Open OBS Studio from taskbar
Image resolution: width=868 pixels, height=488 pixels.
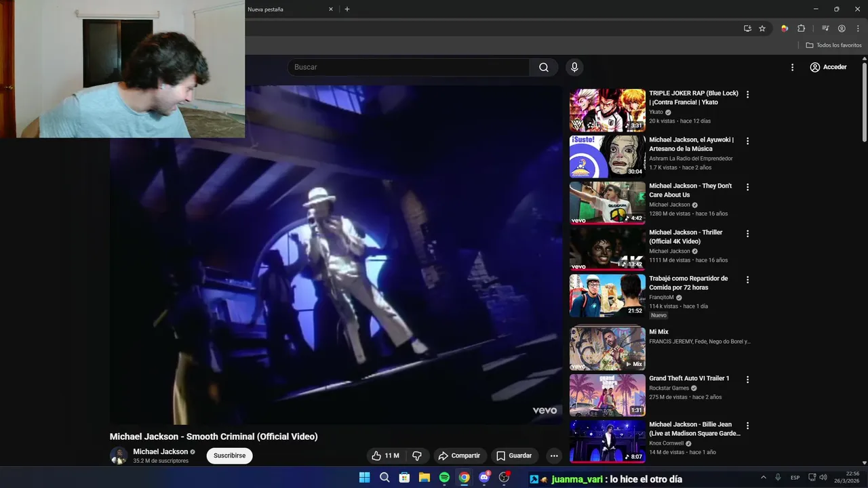pos(504,478)
